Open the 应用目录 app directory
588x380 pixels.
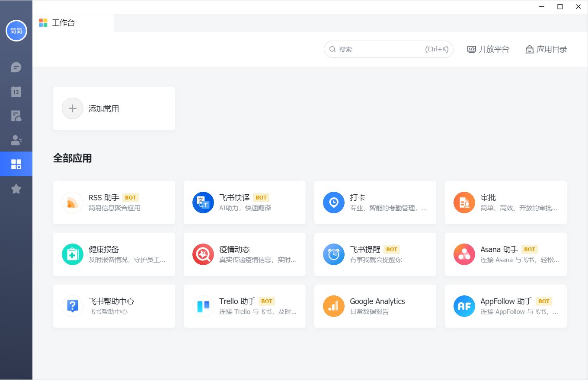(546, 49)
